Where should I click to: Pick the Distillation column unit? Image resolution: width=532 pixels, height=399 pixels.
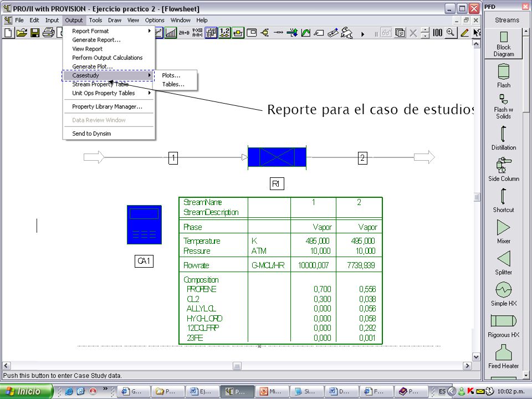[x=504, y=138]
